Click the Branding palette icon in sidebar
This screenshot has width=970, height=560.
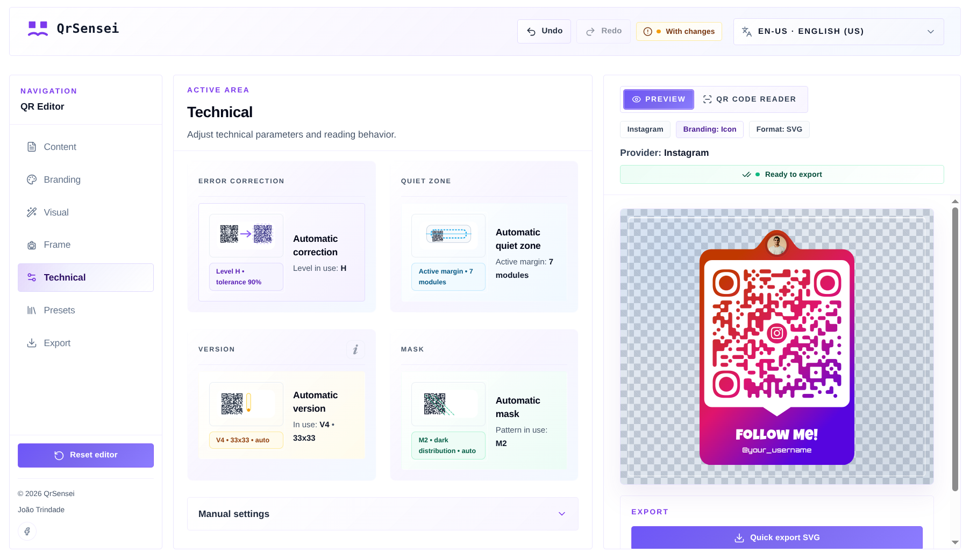32,180
